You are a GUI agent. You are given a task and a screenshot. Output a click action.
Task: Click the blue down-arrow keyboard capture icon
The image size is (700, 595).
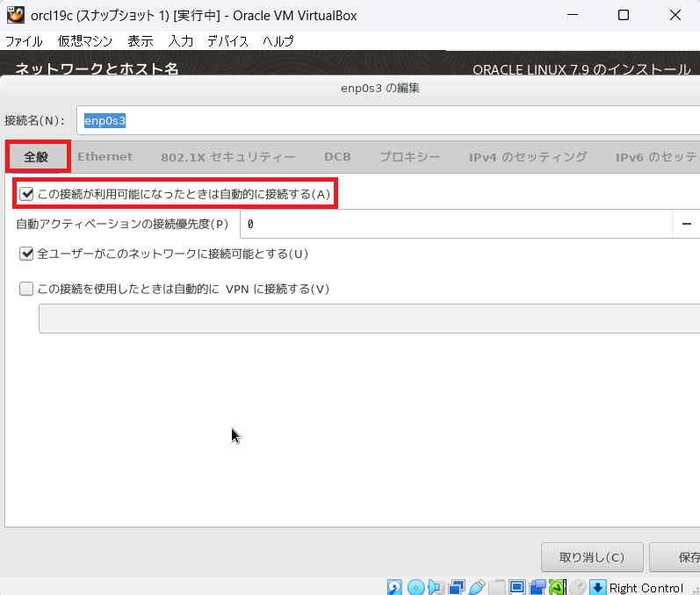(597, 587)
